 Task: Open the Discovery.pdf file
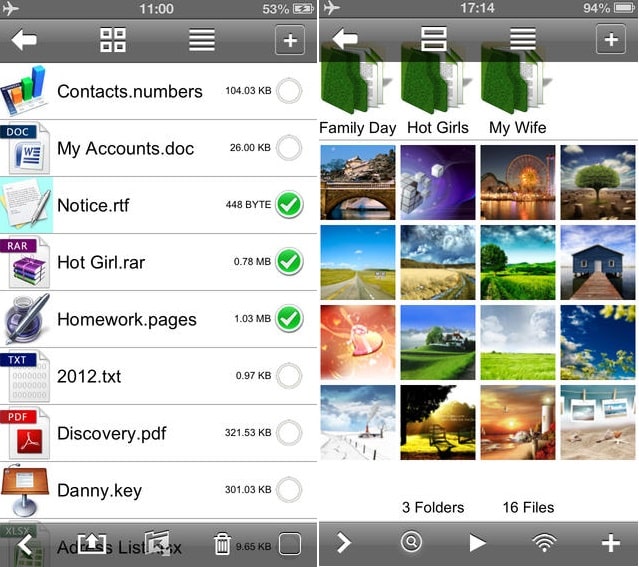[110, 433]
